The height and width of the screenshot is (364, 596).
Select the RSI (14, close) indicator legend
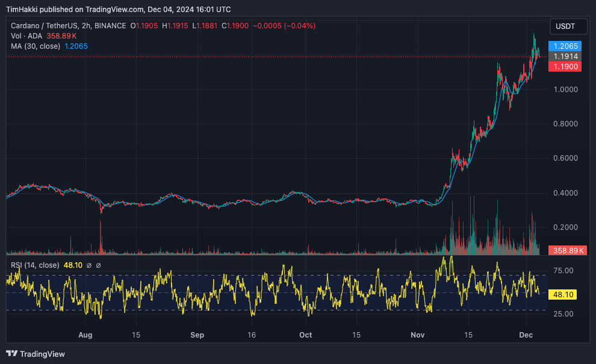click(35, 265)
